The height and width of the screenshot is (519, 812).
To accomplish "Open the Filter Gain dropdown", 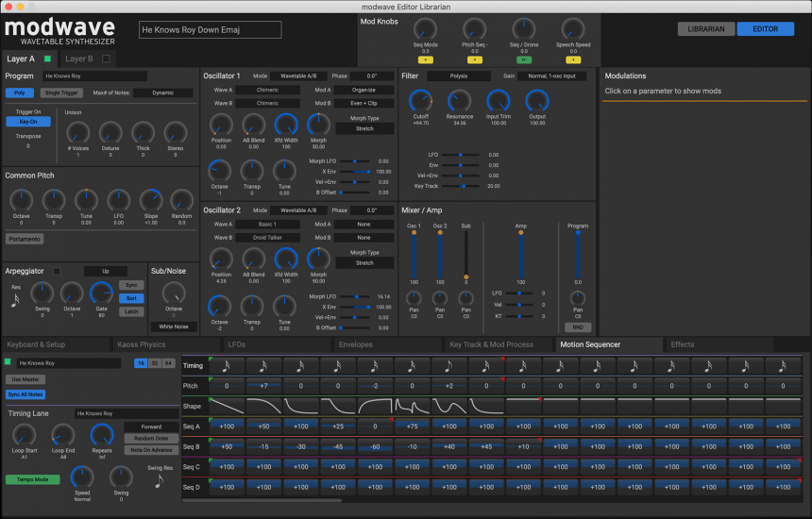I will tap(552, 76).
